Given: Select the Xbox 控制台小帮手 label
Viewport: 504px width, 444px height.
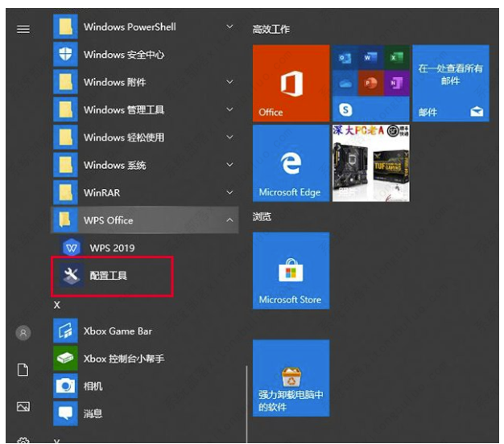Looking at the screenshot, I should coord(124,358).
